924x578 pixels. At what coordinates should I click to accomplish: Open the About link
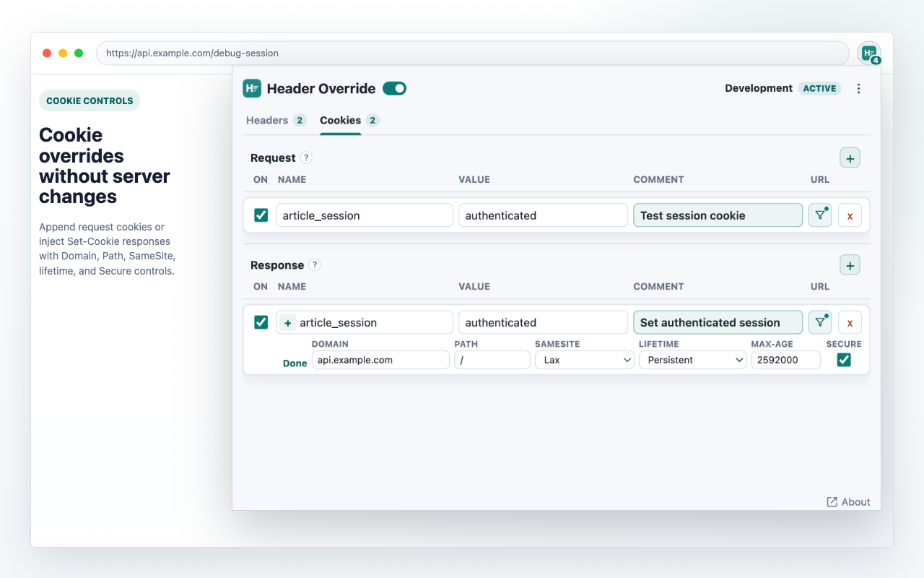pos(848,502)
